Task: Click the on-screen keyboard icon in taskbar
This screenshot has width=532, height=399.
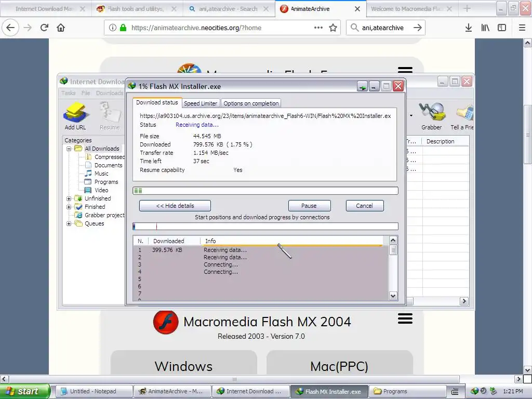Action: click(455, 391)
